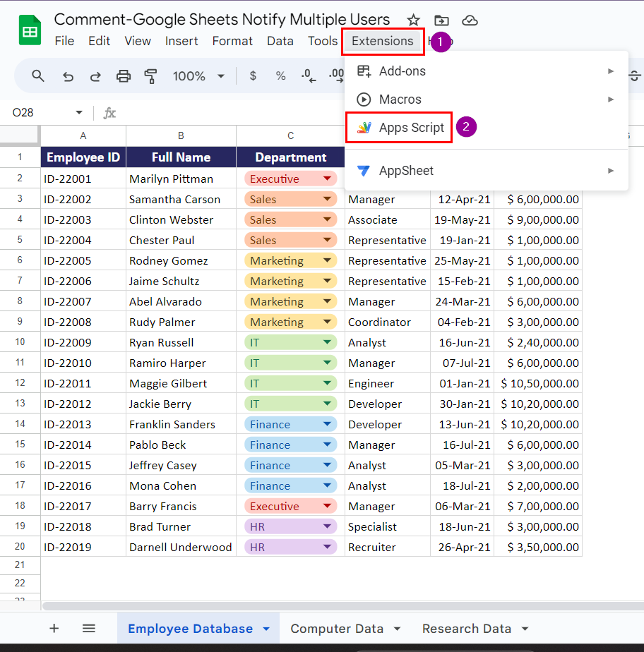The width and height of the screenshot is (644, 652).
Task: Open the View menu
Action: tap(138, 41)
